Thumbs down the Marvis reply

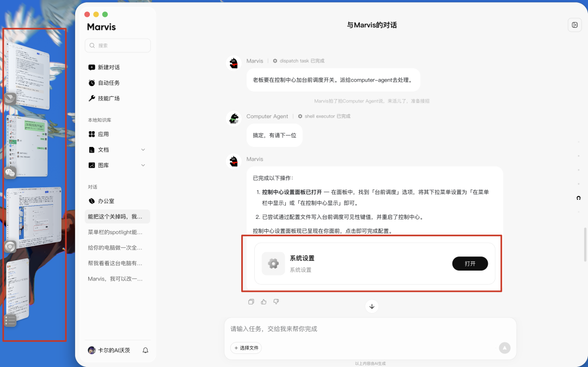pyautogui.click(x=276, y=302)
